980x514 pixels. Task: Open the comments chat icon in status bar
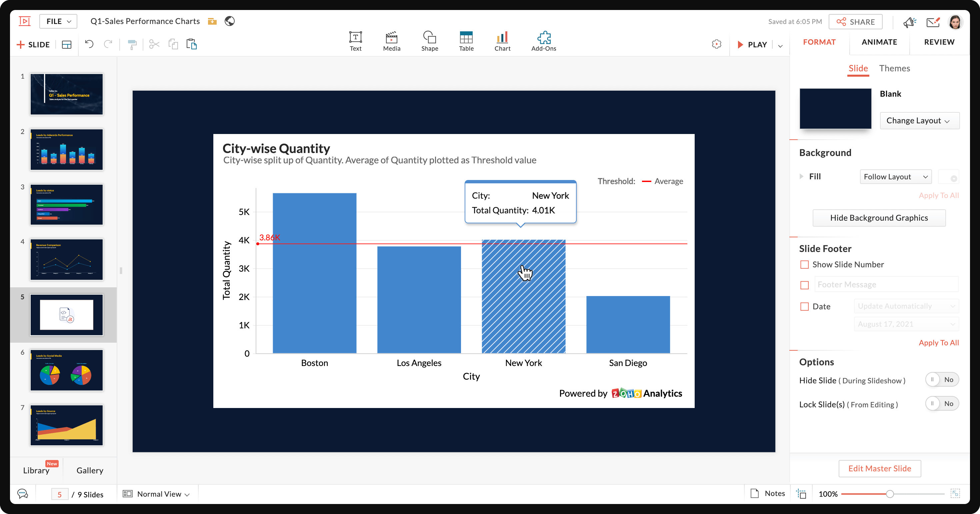click(23, 494)
